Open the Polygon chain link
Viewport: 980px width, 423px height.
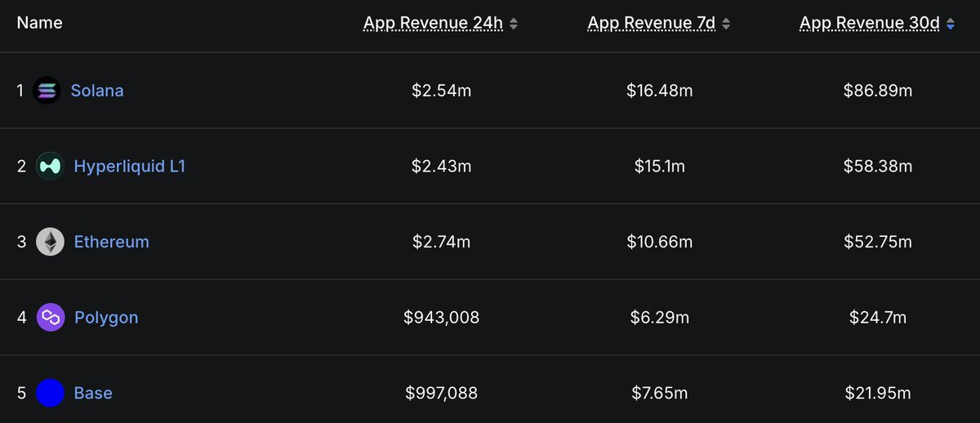[x=106, y=318]
